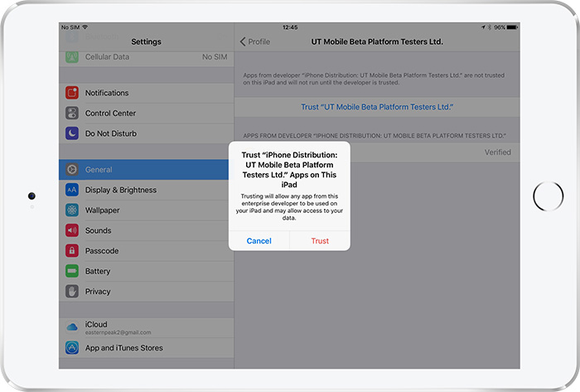This screenshot has width=580, height=392.
Task: Click the iPad home button
Action: point(549,196)
